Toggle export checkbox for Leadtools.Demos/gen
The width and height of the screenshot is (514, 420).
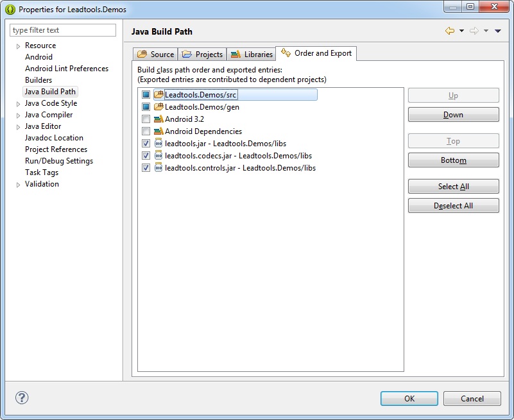click(146, 107)
